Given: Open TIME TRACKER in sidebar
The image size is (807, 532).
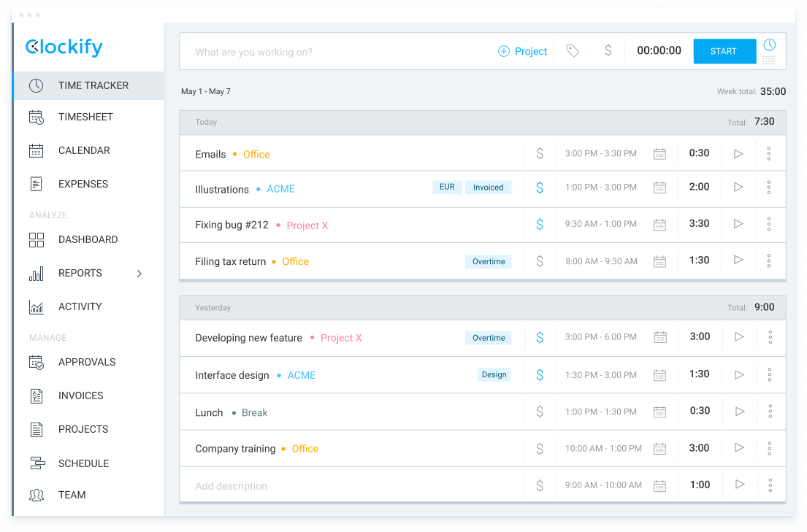Looking at the screenshot, I should tap(88, 85).
